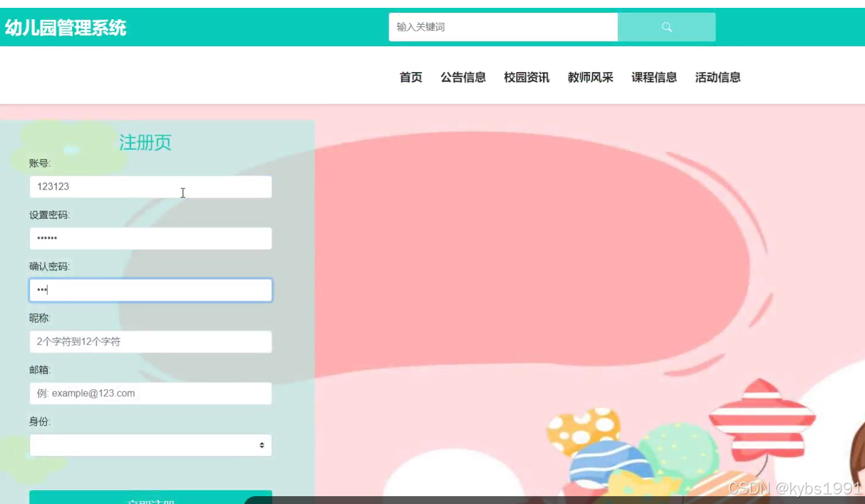Click the 幼儿园管理系统 site title
The width and height of the screenshot is (865, 504).
tap(66, 28)
